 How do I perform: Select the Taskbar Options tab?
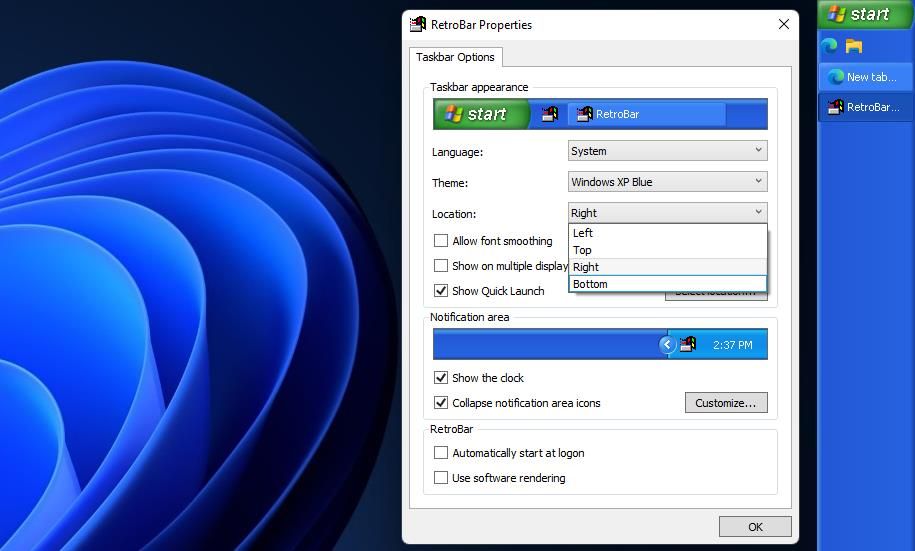(455, 57)
